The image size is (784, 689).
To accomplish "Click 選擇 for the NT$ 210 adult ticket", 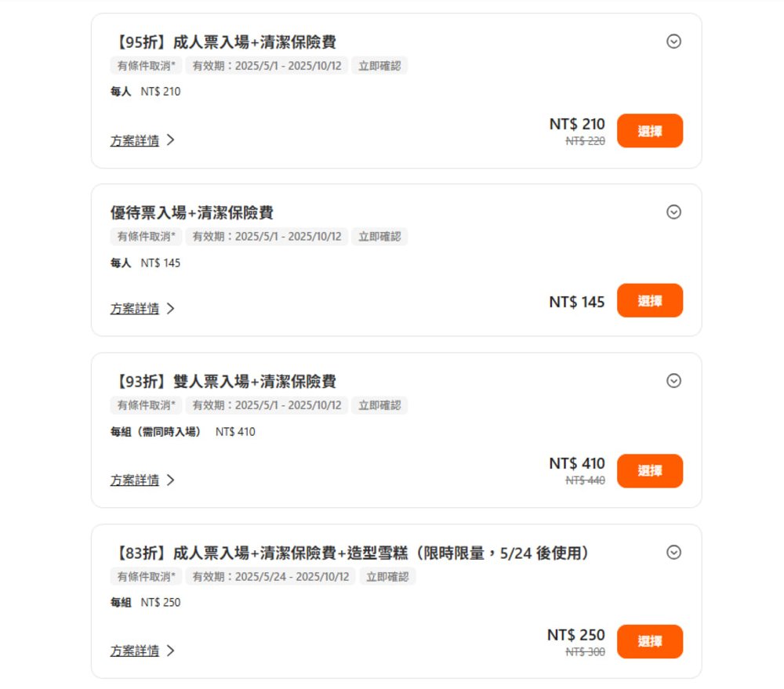I will tap(649, 131).
